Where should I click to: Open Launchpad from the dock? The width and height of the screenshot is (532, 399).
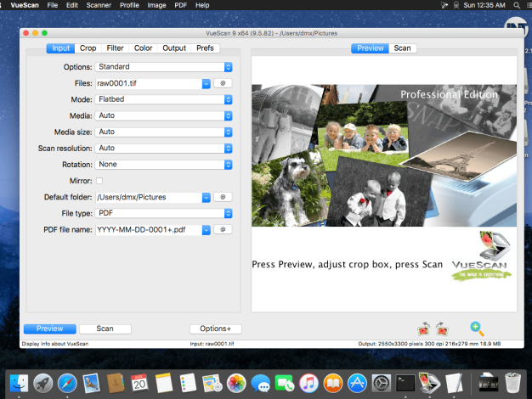(43, 384)
